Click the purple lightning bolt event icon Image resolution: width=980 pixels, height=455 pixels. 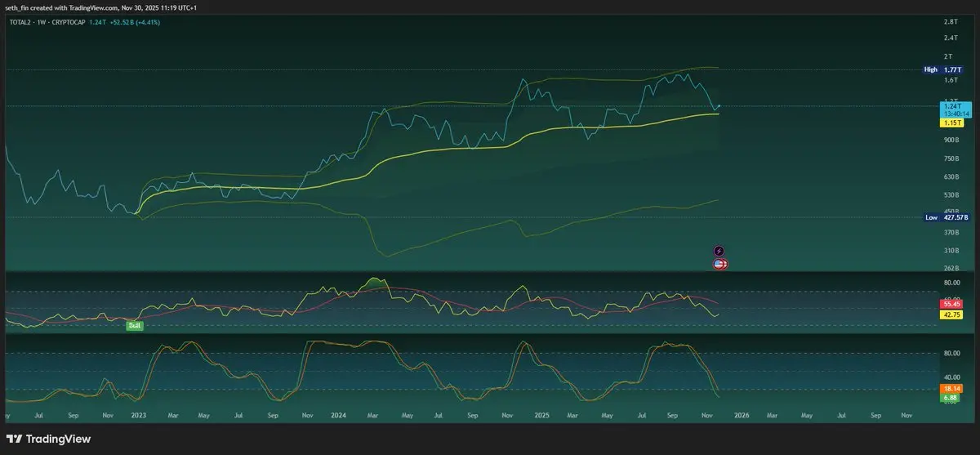[719, 251]
